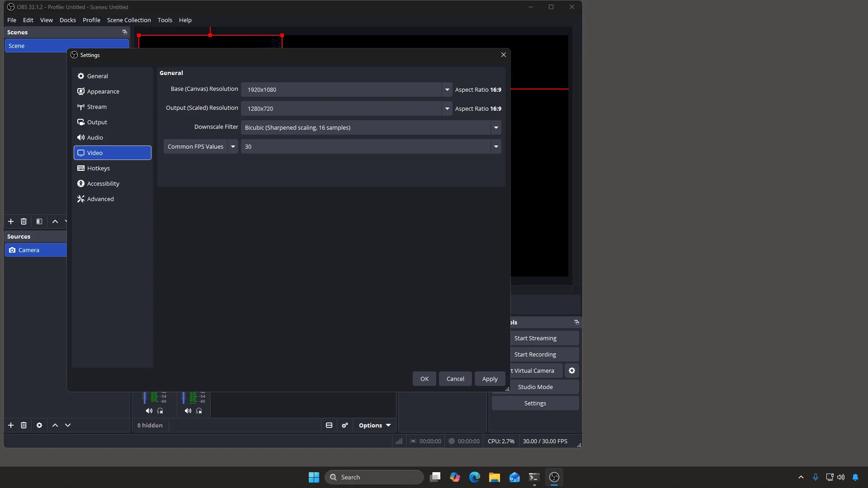Open the File menu
This screenshot has width=868, height=488.
12,20
